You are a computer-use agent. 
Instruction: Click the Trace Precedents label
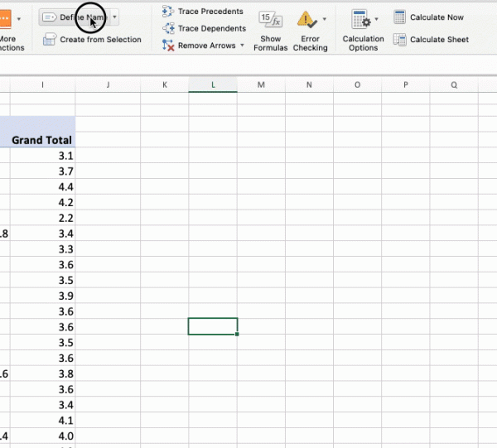pyautogui.click(x=210, y=12)
